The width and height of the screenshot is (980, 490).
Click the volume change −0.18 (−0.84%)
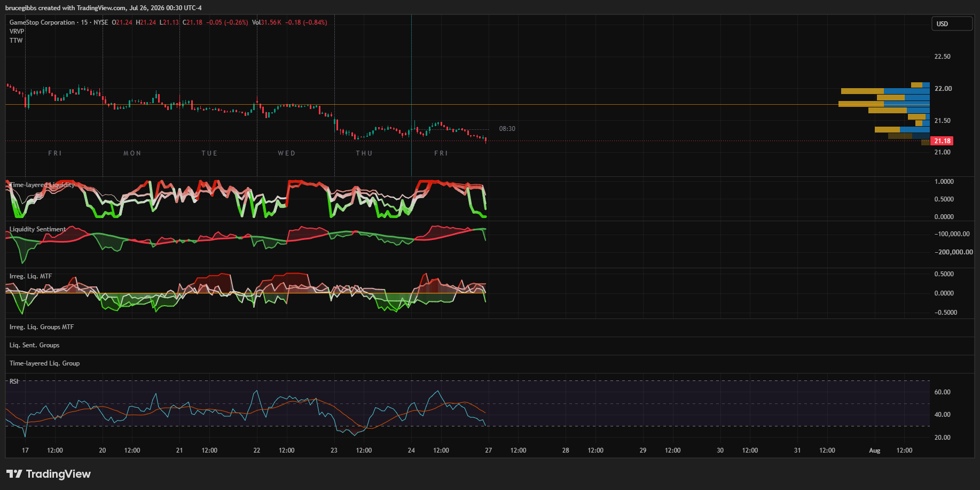[306, 22]
